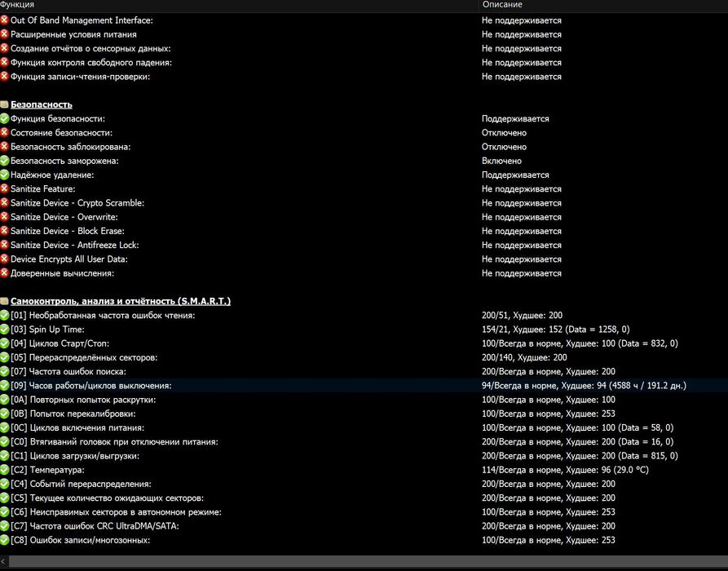Open the Самоконтроль, анализ и отчётность (S.M.A.R.T.) heading
The image size is (728, 571).
pyautogui.click(x=121, y=301)
